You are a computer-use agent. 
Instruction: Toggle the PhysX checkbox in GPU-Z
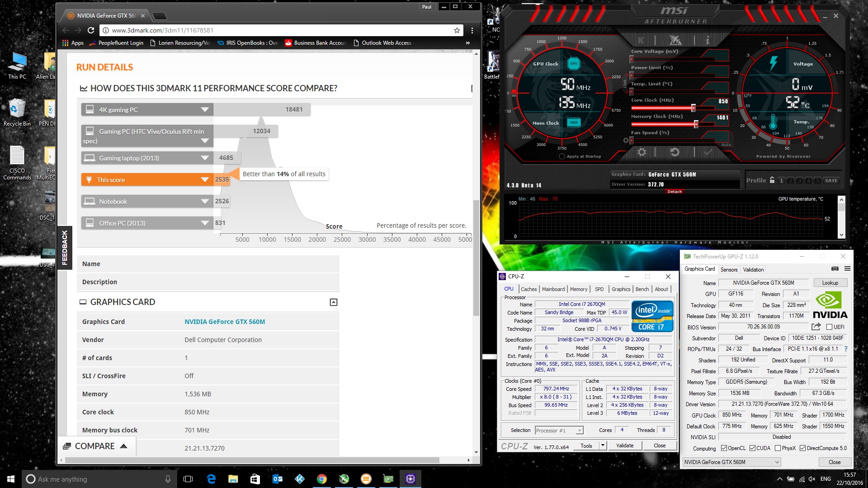pyautogui.click(x=778, y=448)
